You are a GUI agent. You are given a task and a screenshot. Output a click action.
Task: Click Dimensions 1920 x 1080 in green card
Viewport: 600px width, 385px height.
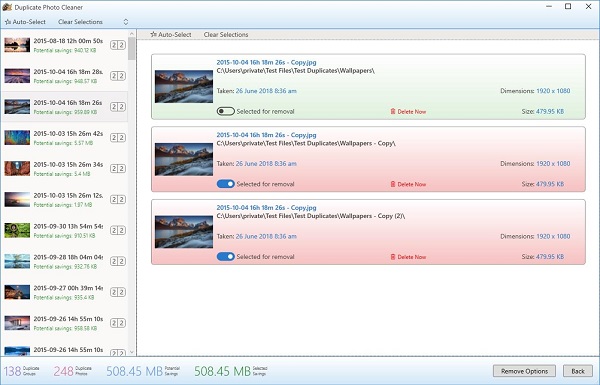pyautogui.click(x=535, y=91)
